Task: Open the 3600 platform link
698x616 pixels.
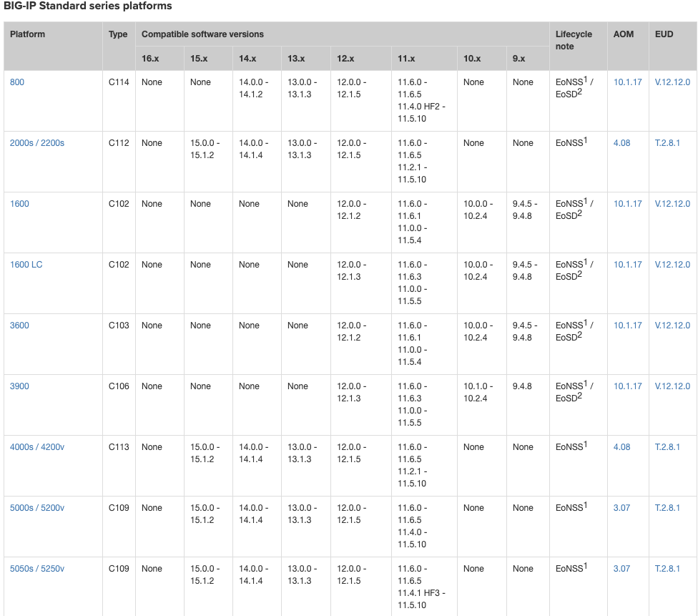Action: click(19, 325)
